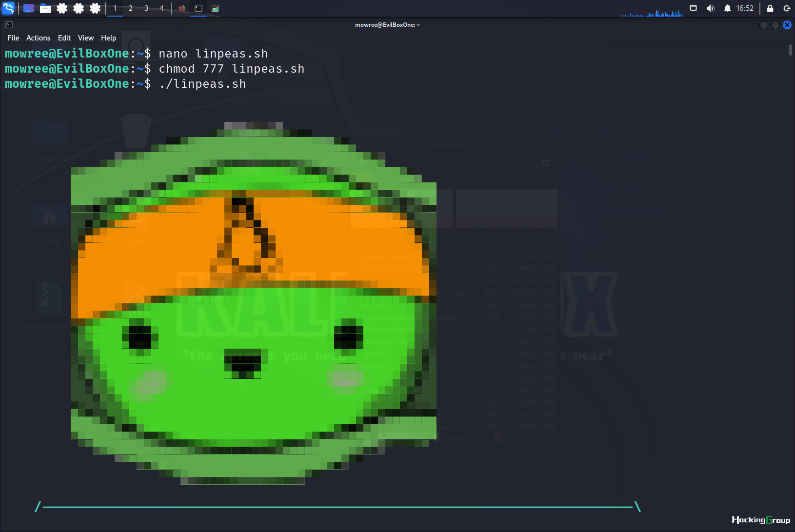This screenshot has width=795, height=532.
Task: Click the gear launcher beside the file manager icon
Action: point(62,8)
